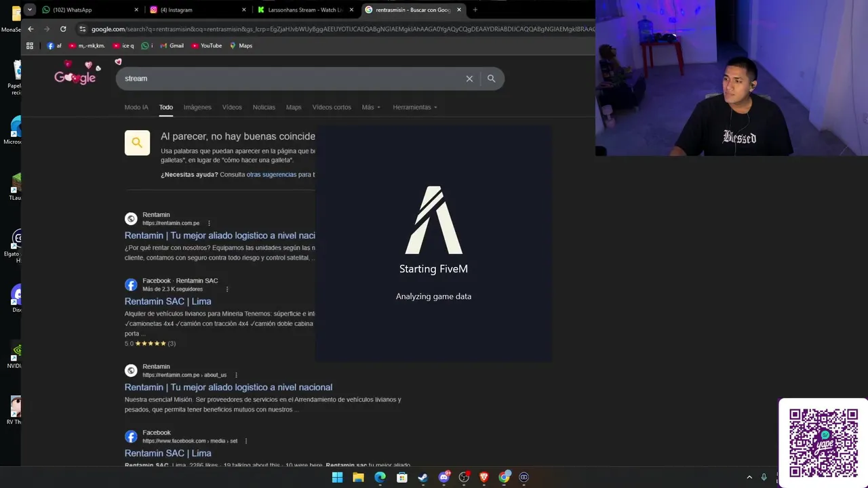This screenshot has width=868, height=488.
Task: Open the tab search dropdown arrow
Action: [30, 9]
